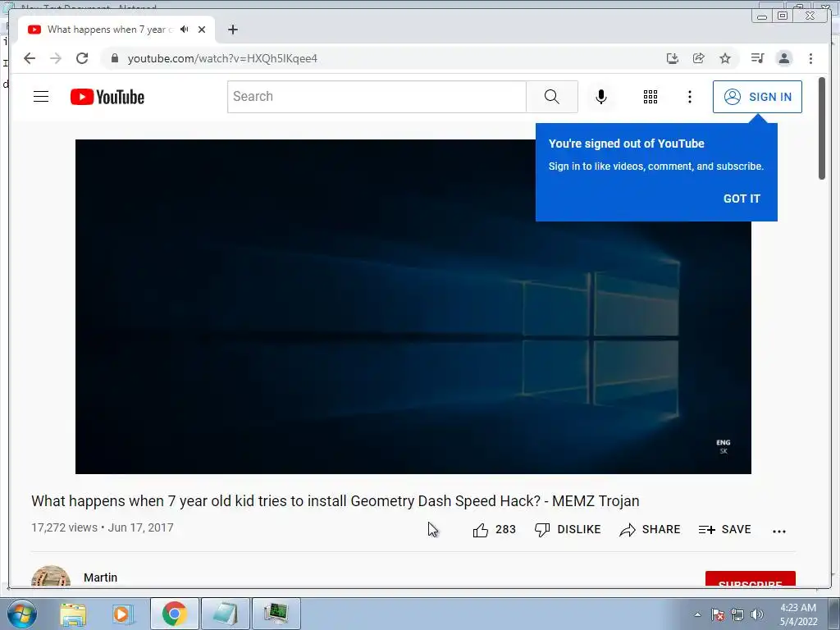Open Chrome three-dot menu

[x=810, y=58]
